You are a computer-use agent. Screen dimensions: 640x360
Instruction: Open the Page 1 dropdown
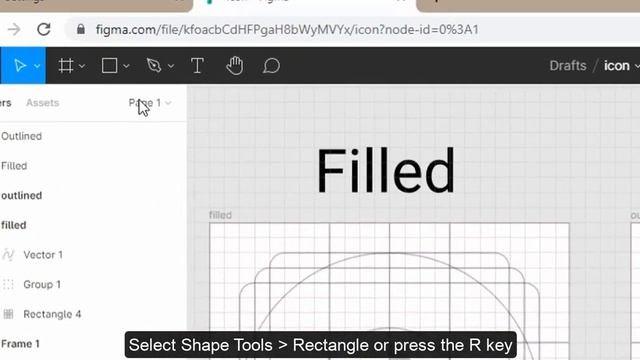(150, 103)
